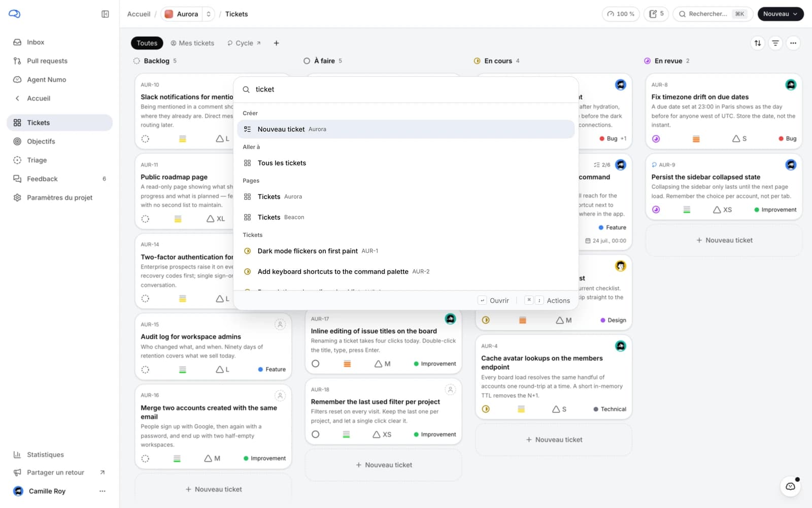Set priority on AUR-8 card
812x508 pixels.
click(696, 139)
